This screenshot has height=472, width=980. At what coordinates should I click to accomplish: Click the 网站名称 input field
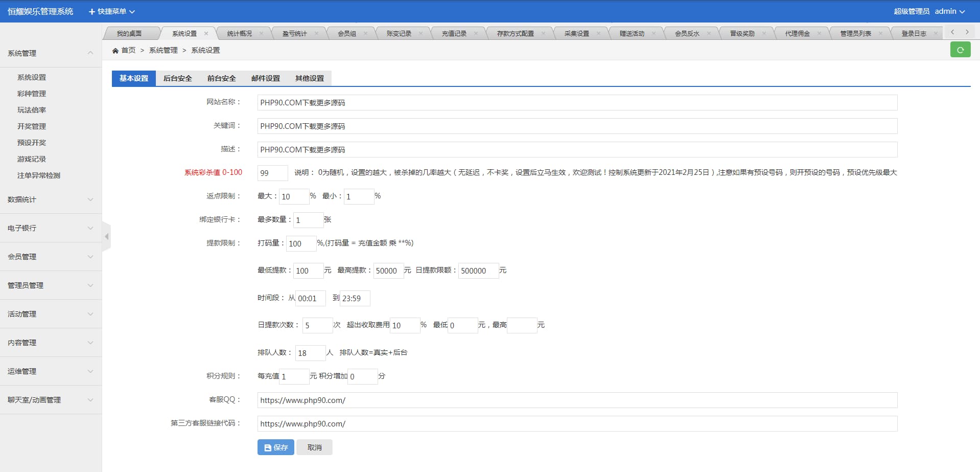pyautogui.click(x=577, y=102)
